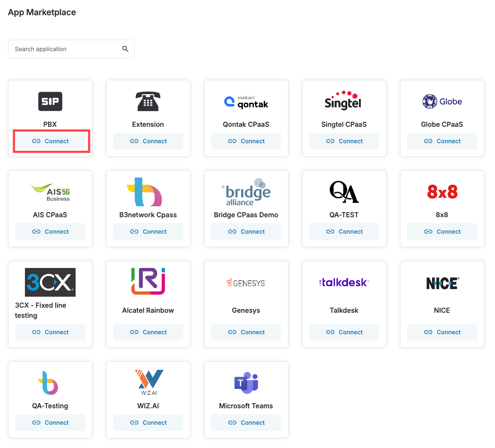Connect 3CX - Fixed line testing
Image resolution: width=495 pixels, height=448 pixels.
click(50, 332)
